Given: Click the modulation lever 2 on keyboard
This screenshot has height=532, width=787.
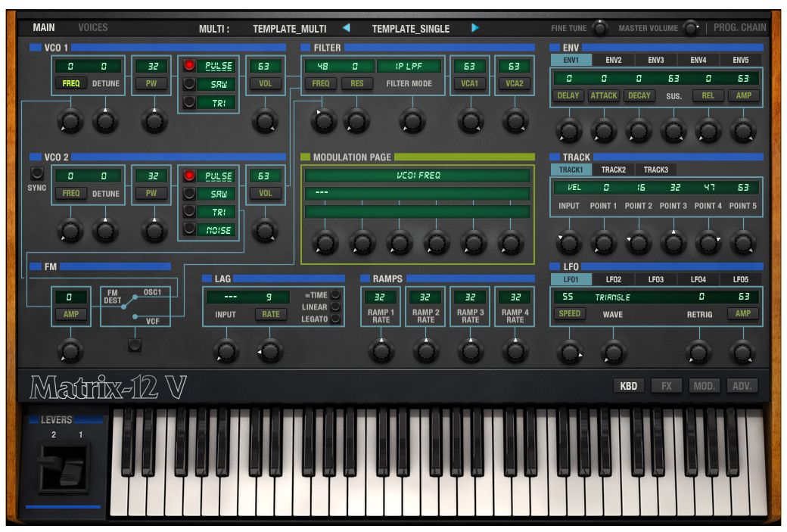Looking at the screenshot, I should 50,461.
